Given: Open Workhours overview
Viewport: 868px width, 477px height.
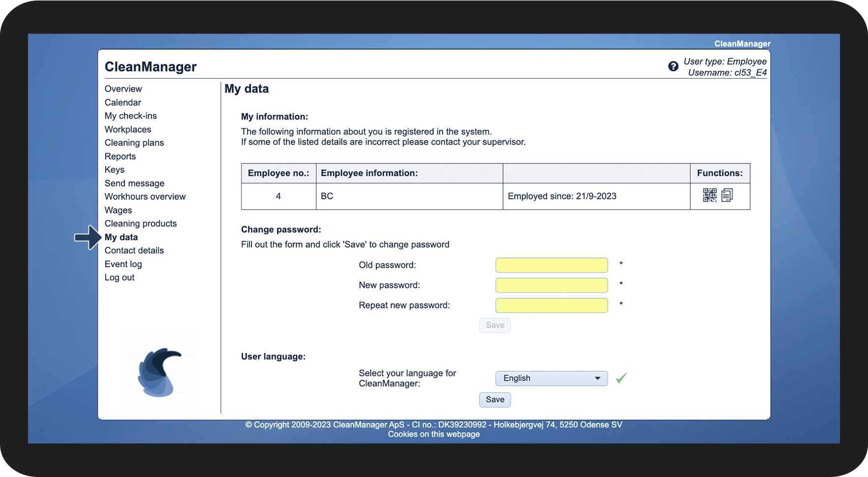Looking at the screenshot, I should 145,196.
